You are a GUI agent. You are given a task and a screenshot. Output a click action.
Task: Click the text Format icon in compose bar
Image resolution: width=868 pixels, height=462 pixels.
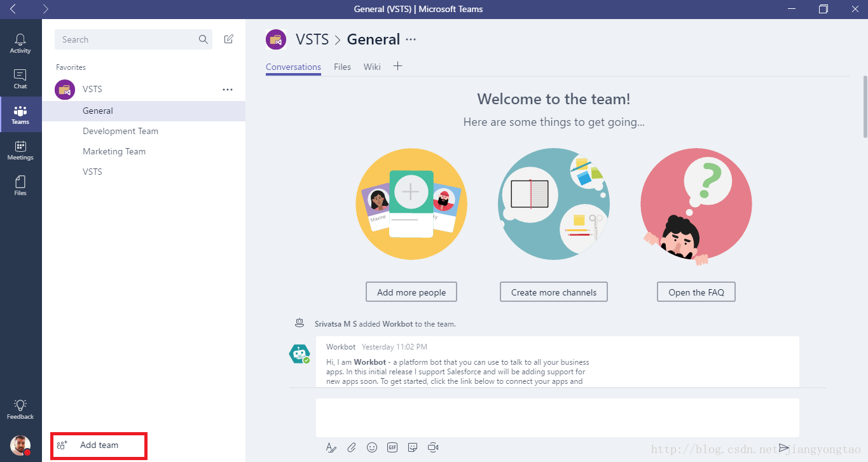click(x=331, y=447)
